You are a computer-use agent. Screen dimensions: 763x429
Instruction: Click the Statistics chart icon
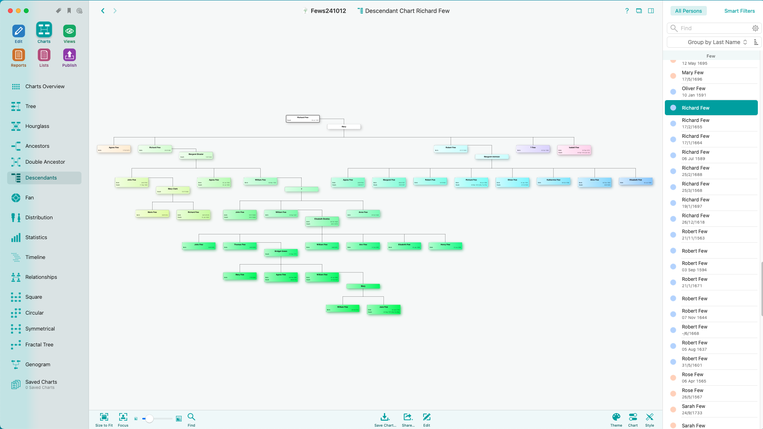pos(16,237)
